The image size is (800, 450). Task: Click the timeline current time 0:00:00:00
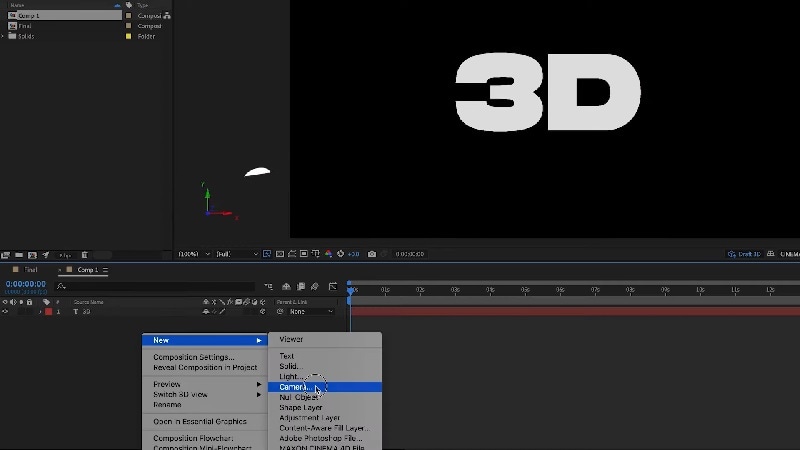click(26, 284)
